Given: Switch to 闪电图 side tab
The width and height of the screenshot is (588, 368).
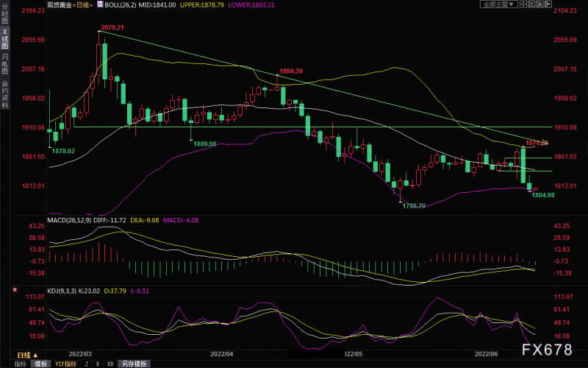Looking at the screenshot, I should [5, 63].
